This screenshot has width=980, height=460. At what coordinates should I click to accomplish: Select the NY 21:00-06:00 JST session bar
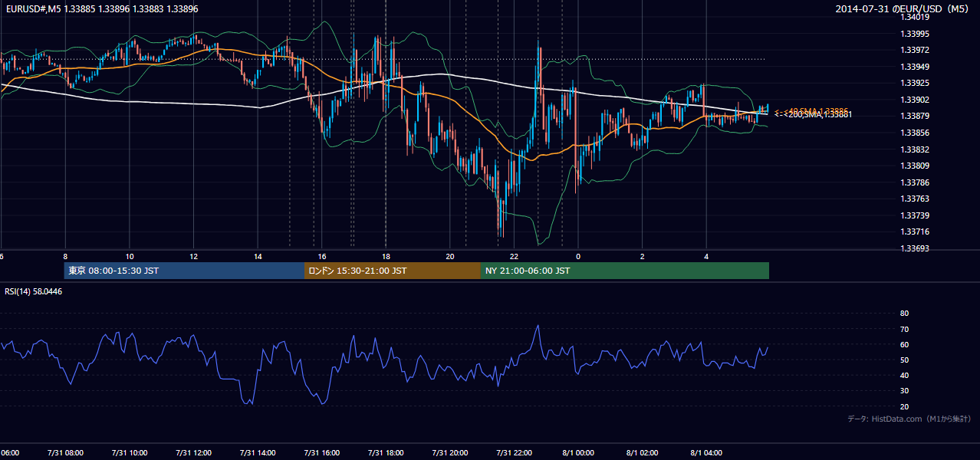click(x=625, y=271)
